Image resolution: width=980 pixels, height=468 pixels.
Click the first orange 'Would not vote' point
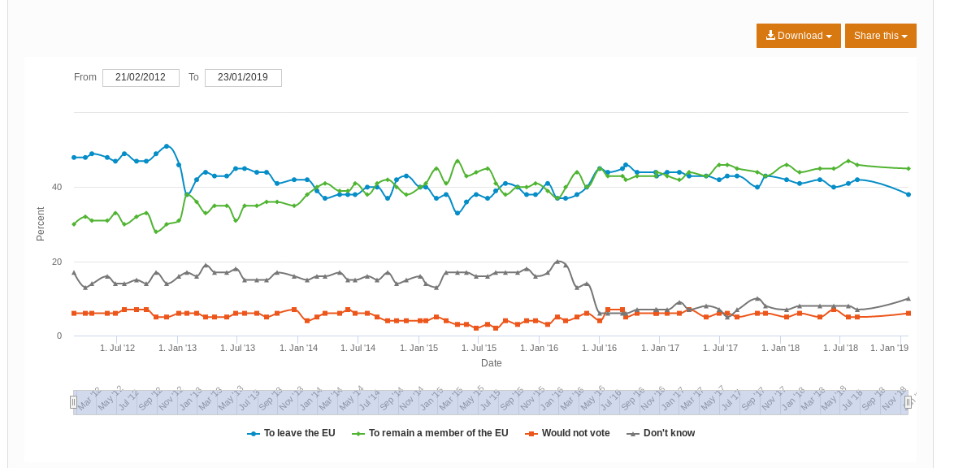pos(74,313)
